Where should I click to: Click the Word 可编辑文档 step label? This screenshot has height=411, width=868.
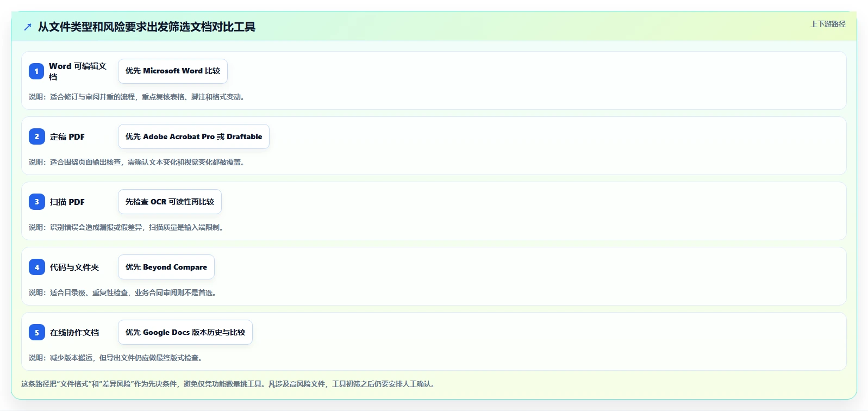(x=78, y=71)
